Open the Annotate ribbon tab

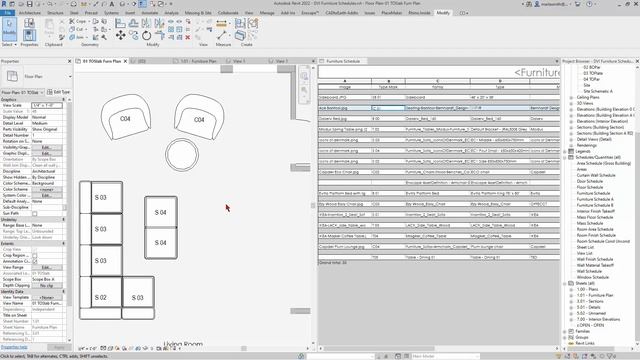click(149, 13)
